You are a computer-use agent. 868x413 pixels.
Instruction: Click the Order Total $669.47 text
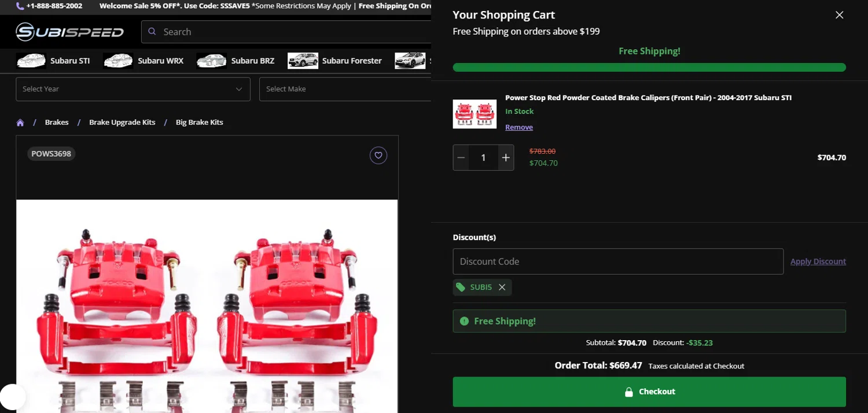click(598, 366)
